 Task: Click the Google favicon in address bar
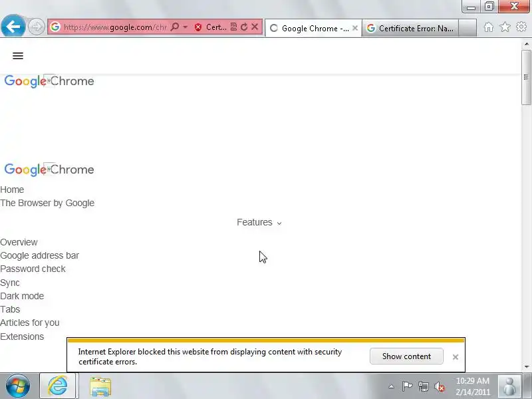(x=55, y=27)
